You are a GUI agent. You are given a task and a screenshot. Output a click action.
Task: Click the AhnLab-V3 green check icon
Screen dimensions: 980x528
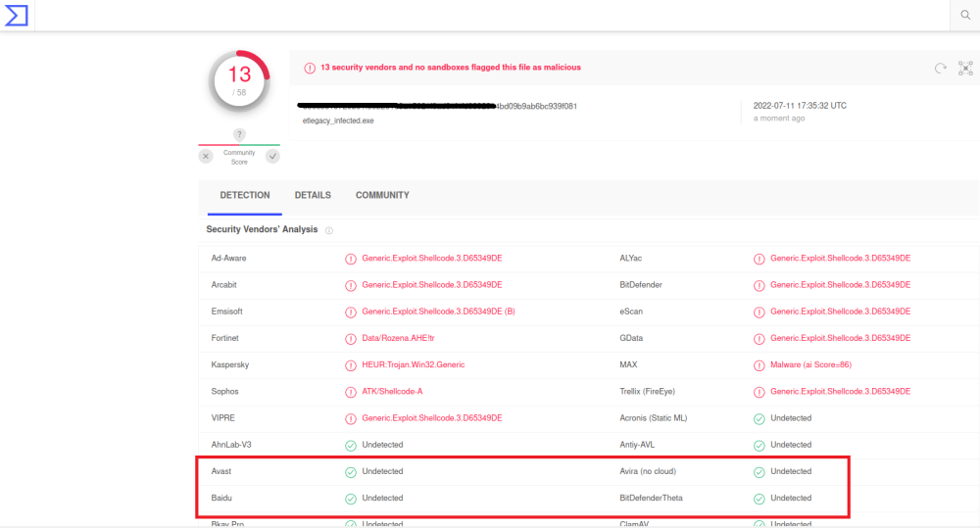(351, 446)
